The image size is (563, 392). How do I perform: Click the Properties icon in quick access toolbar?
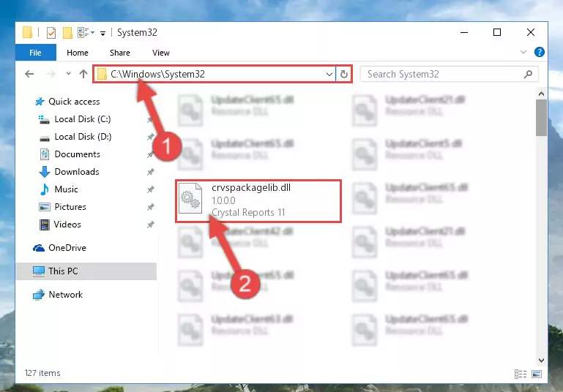pos(51,33)
